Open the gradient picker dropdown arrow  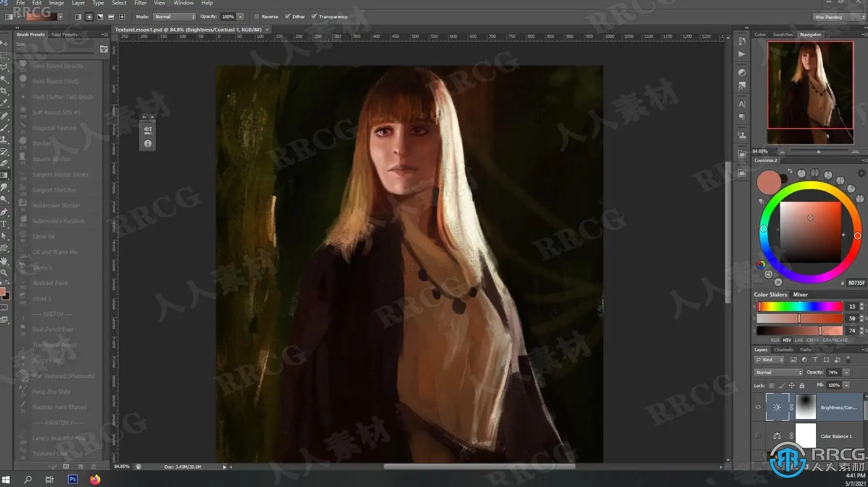pyautogui.click(x=60, y=17)
